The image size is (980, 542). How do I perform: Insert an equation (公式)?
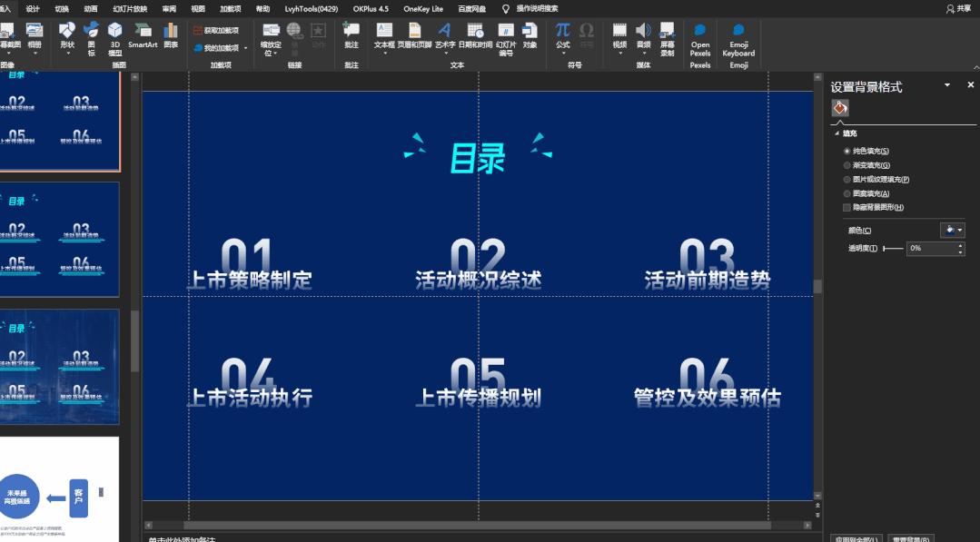coord(561,36)
